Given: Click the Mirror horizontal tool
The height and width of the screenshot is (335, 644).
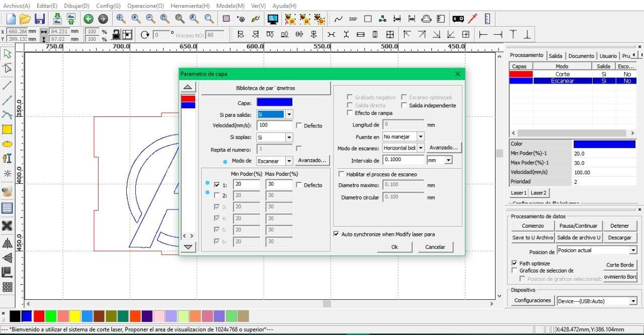Looking at the screenshot, I should pyautogui.click(x=7, y=243).
